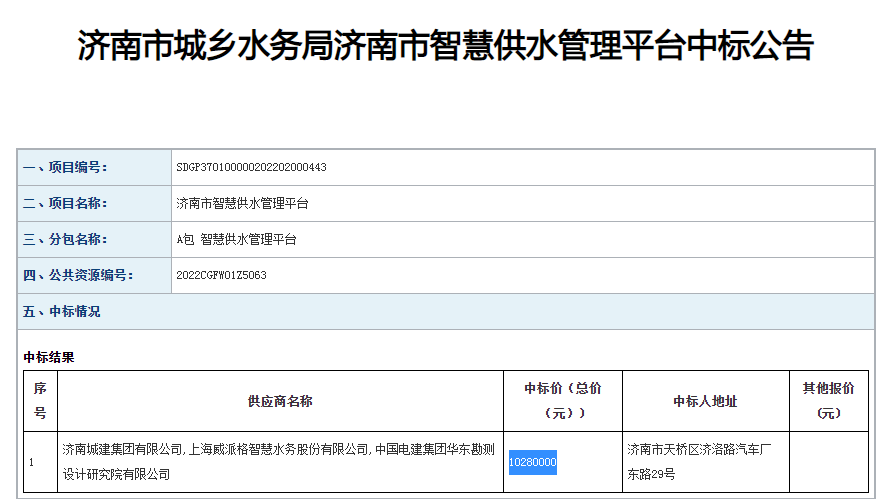Screen dimensions: 890x499
Task: Click the announcement title 济南市城乡水务局济南市智慧供水管理平台中标公告
Action: coord(446,45)
